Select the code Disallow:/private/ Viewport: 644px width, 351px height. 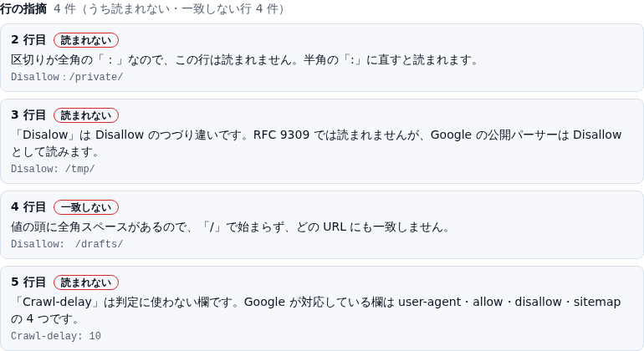click(x=67, y=77)
